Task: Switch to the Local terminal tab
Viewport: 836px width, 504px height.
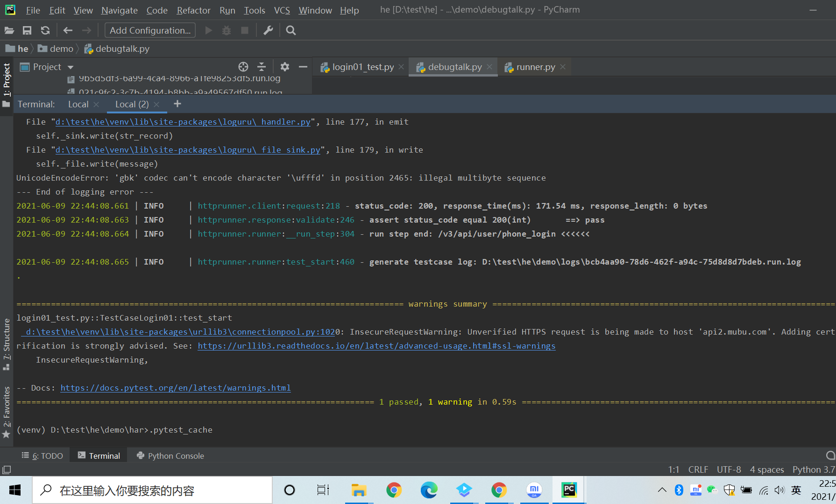Action: (78, 105)
